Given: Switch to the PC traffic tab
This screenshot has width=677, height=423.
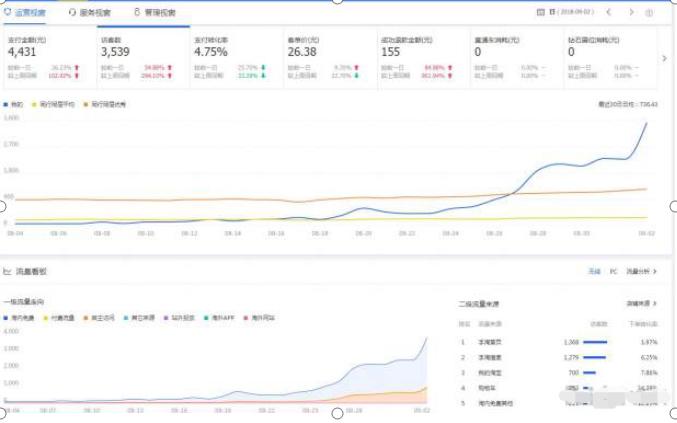Looking at the screenshot, I should (x=612, y=271).
